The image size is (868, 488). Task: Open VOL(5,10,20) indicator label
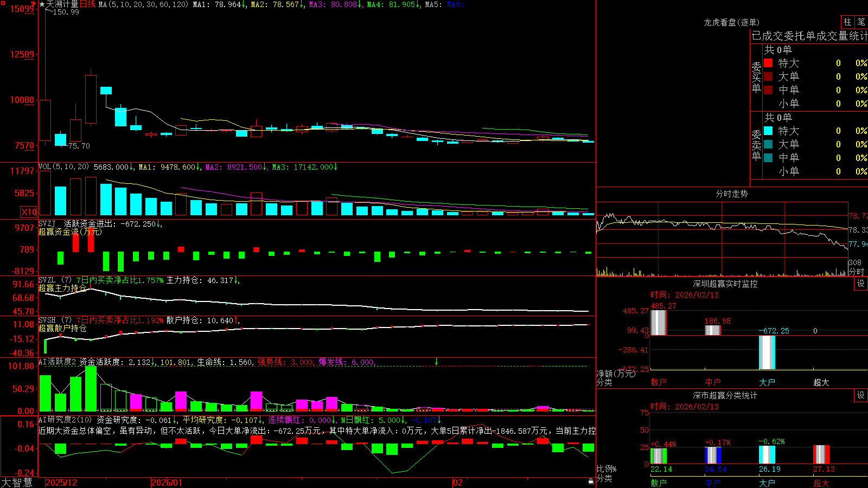click(63, 167)
